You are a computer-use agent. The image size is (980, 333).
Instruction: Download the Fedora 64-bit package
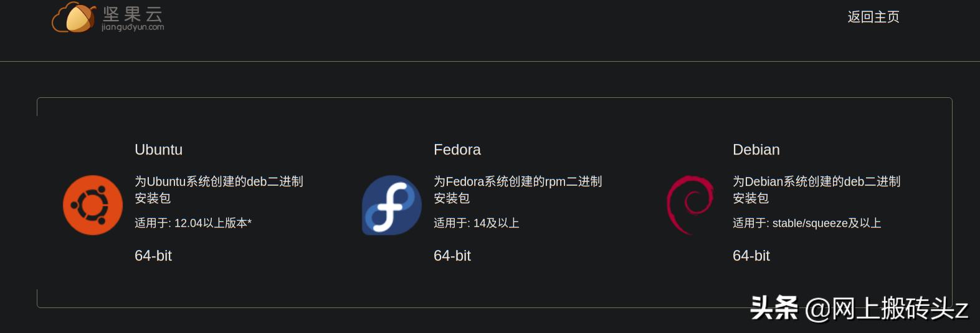452,256
